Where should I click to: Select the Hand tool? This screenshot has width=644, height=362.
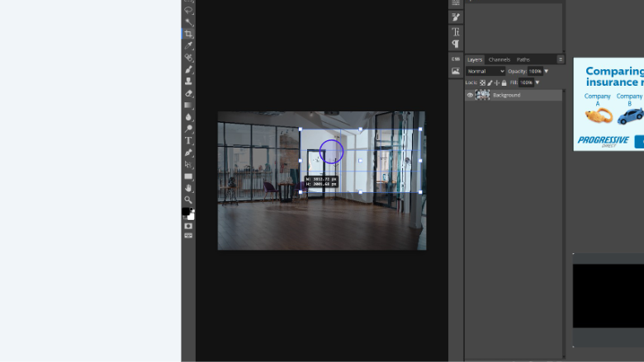(188, 188)
